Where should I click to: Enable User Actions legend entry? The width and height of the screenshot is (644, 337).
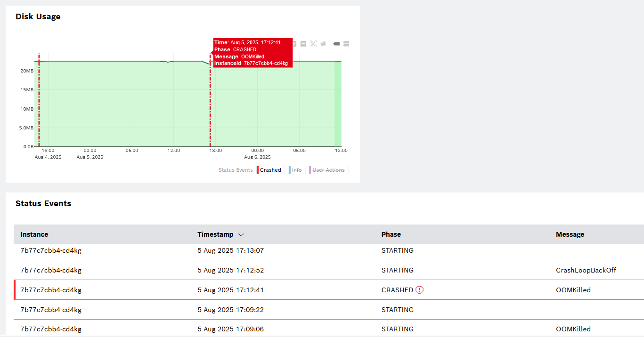[328, 170]
